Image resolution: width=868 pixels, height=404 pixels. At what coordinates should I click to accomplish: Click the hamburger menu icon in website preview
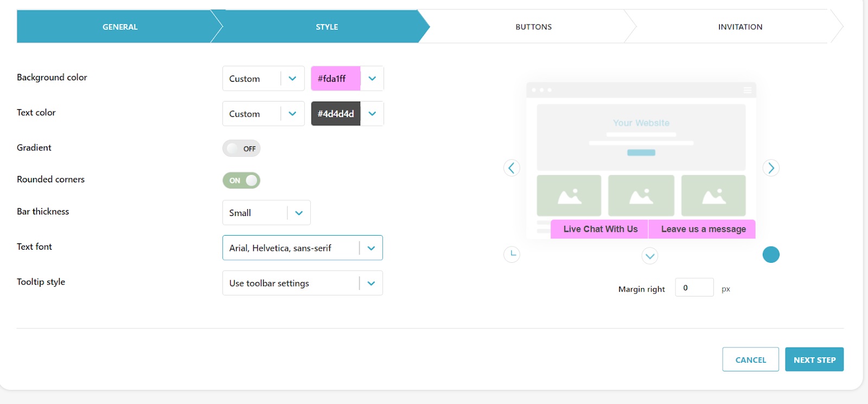click(747, 90)
